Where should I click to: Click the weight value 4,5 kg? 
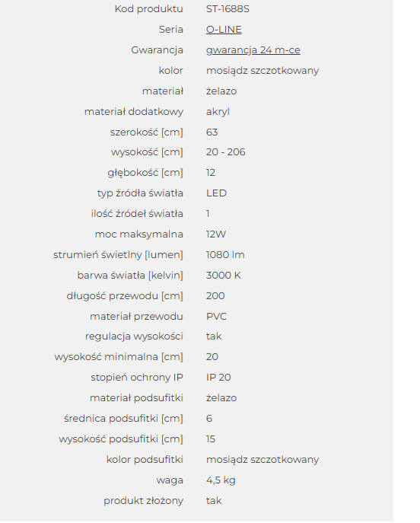[x=221, y=480]
